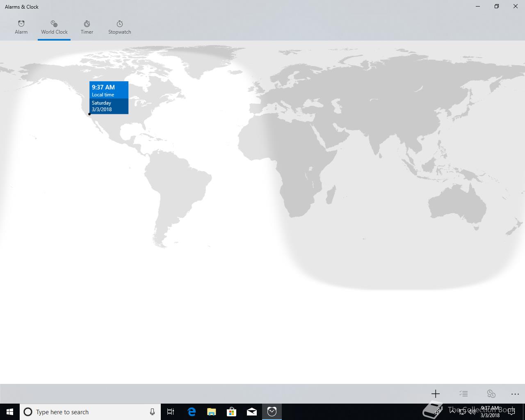The height and width of the screenshot is (420, 525).
Task: Show hidden tray icons chevron
Action: [452, 412]
